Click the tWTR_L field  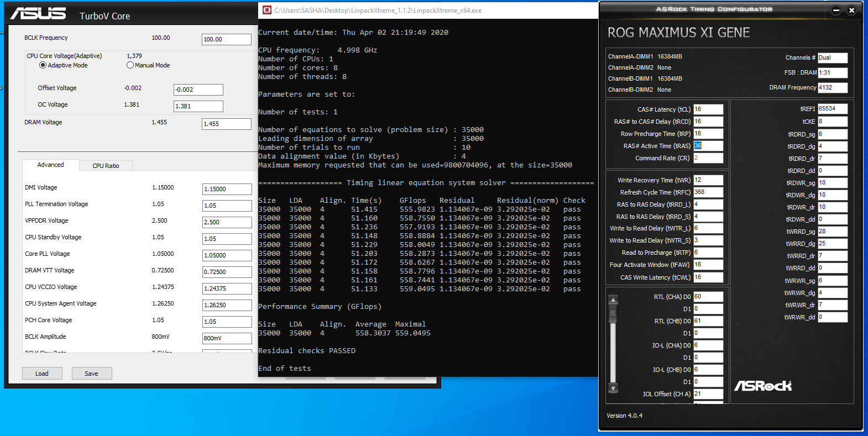click(708, 228)
